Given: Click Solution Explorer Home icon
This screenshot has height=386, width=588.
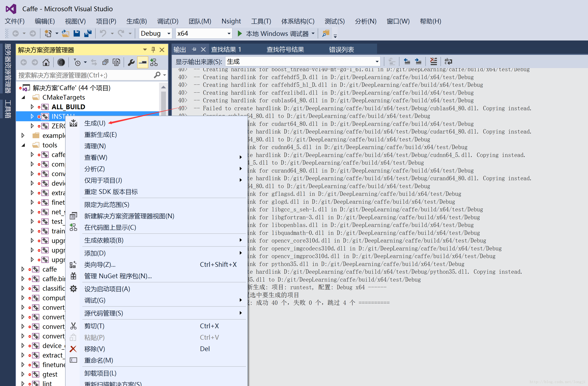Looking at the screenshot, I should 46,62.
